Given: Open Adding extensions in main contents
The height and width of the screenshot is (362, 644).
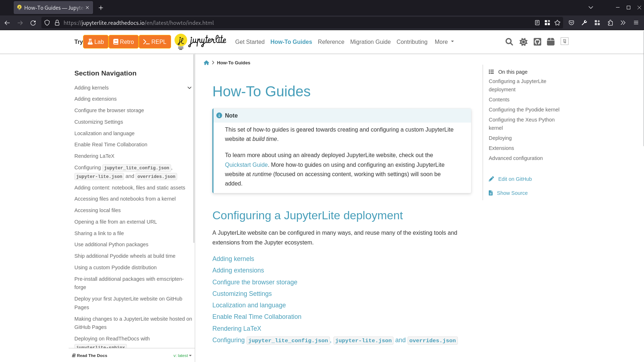Looking at the screenshot, I should pos(238,270).
